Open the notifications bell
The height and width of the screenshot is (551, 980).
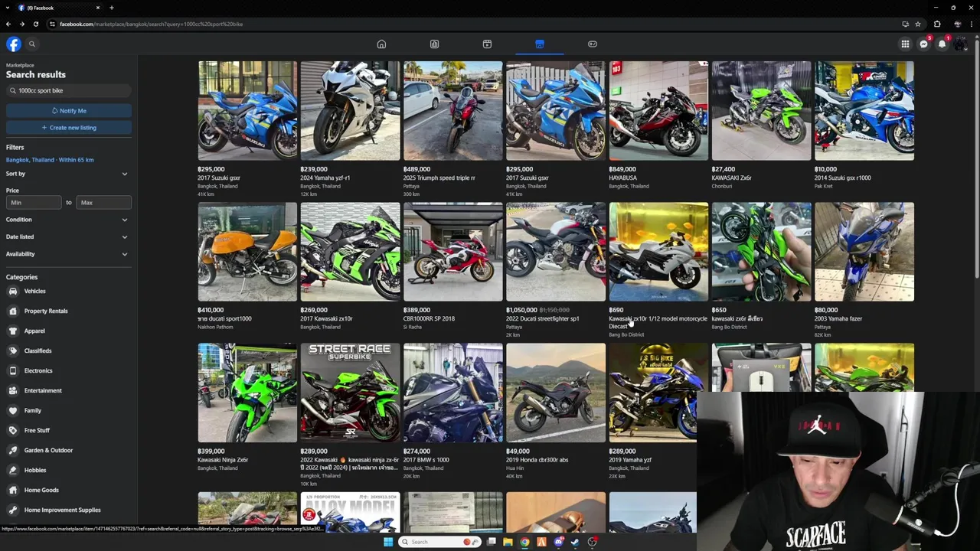pyautogui.click(x=942, y=44)
